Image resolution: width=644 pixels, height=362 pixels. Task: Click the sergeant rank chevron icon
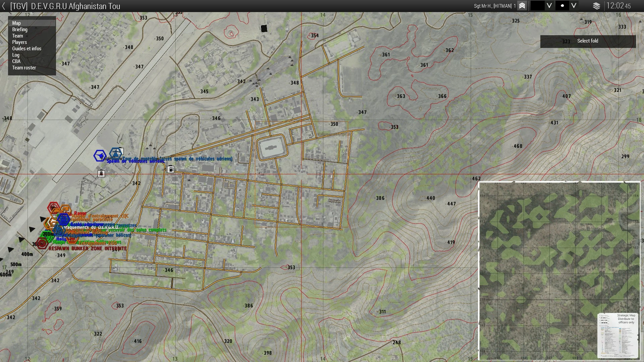(x=522, y=6)
